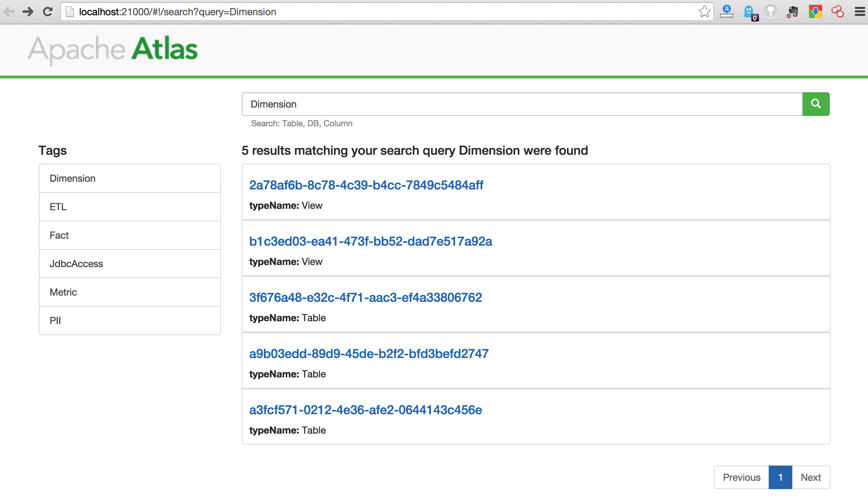Click the red circles extension icon

tap(837, 12)
